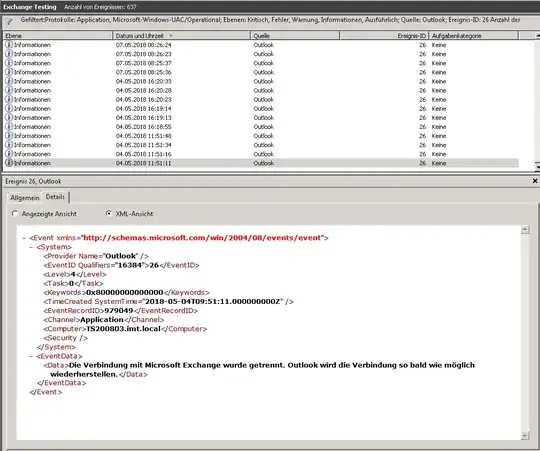Screen dimensions: 540x451
Task: Click the schemas.microsoft.com xmlns URL
Action: tap(202, 238)
